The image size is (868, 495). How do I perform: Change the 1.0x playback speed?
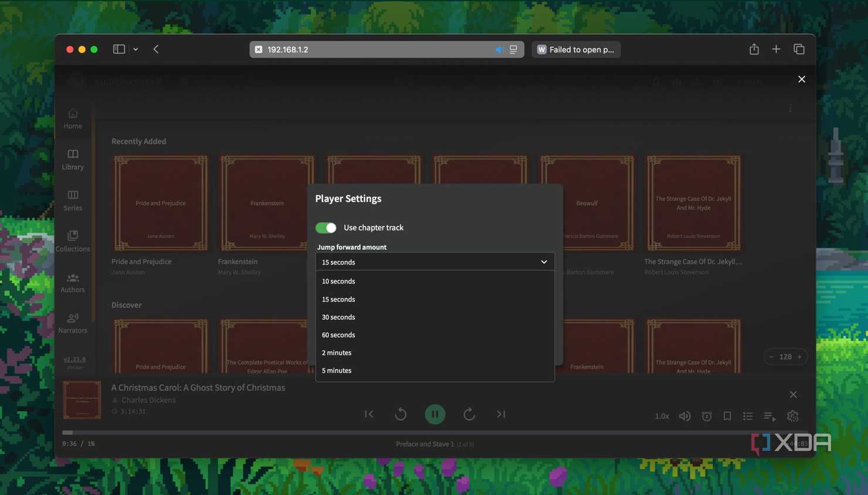[662, 416]
